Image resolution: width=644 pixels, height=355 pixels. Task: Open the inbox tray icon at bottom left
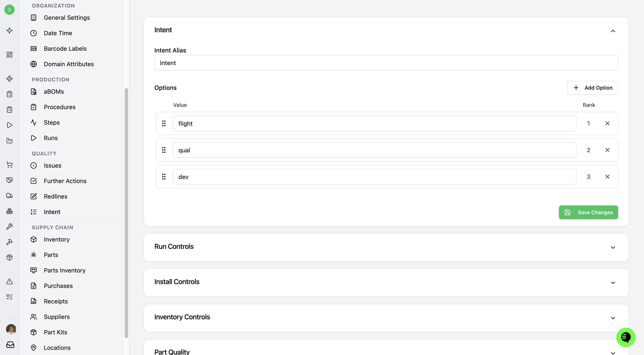tap(10, 344)
